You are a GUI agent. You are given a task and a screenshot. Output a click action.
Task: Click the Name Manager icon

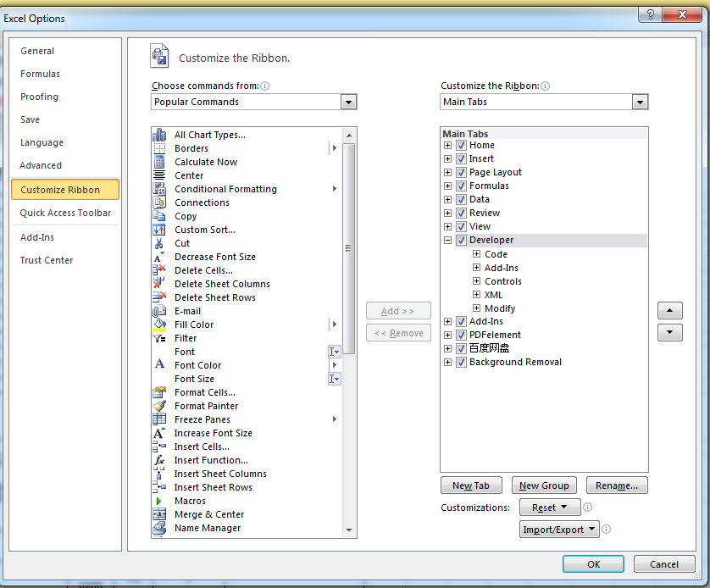[159, 528]
